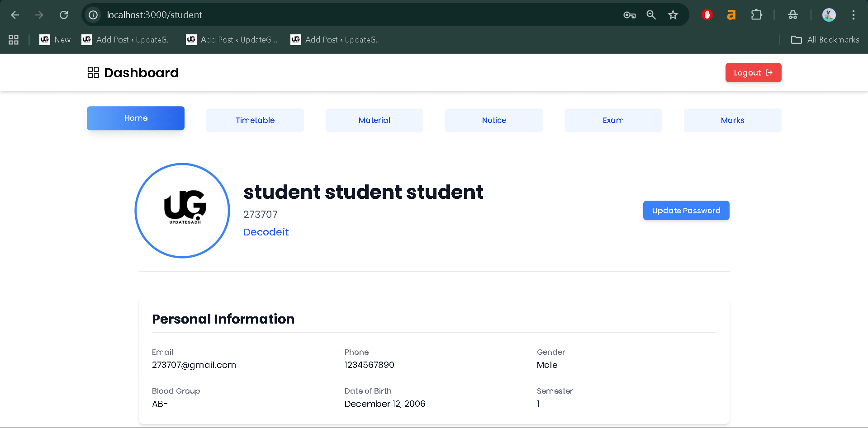The image size is (868, 428).
Task: Click the Dashboard grid icon
Action: [x=93, y=72]
